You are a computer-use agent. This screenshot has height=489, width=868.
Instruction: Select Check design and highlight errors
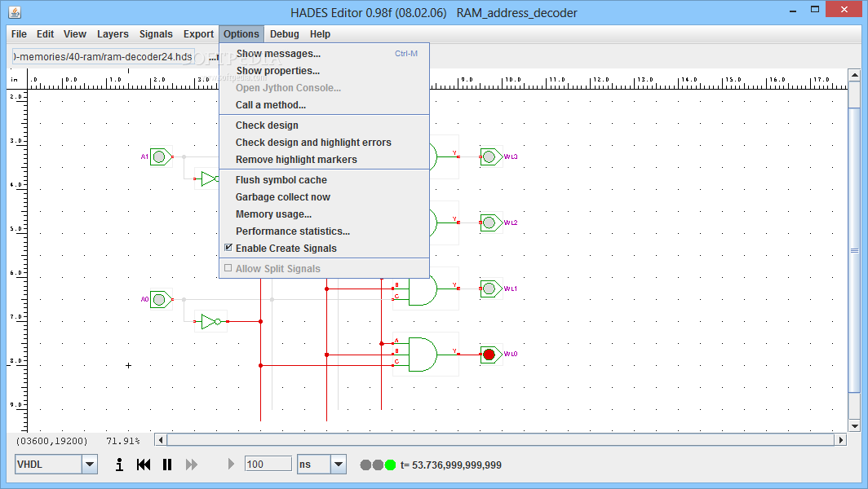coord(325,143)
